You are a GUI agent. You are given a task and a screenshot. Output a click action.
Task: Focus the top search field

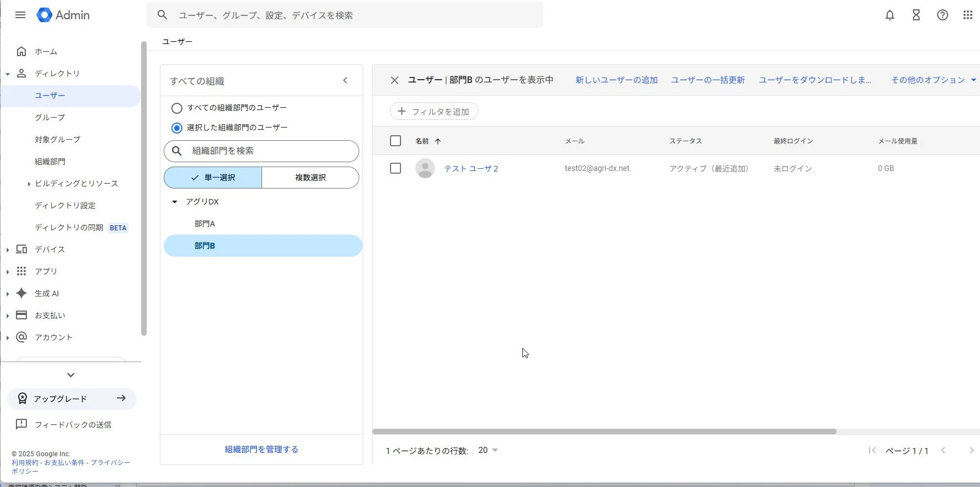click(345, 15)
